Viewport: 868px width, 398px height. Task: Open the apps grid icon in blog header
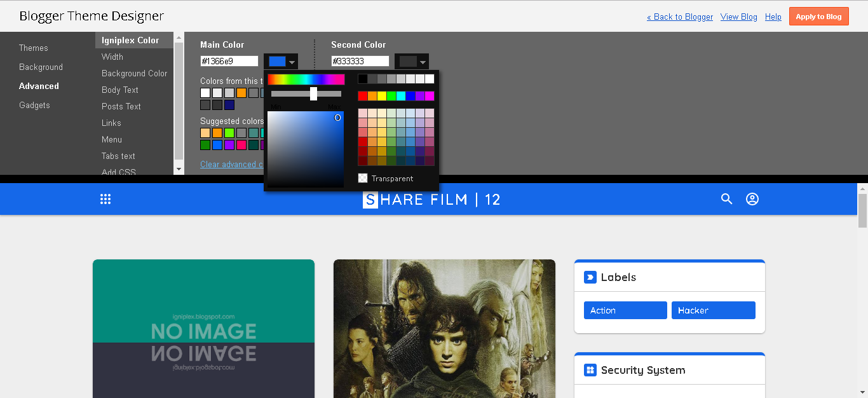click(105, 199)
